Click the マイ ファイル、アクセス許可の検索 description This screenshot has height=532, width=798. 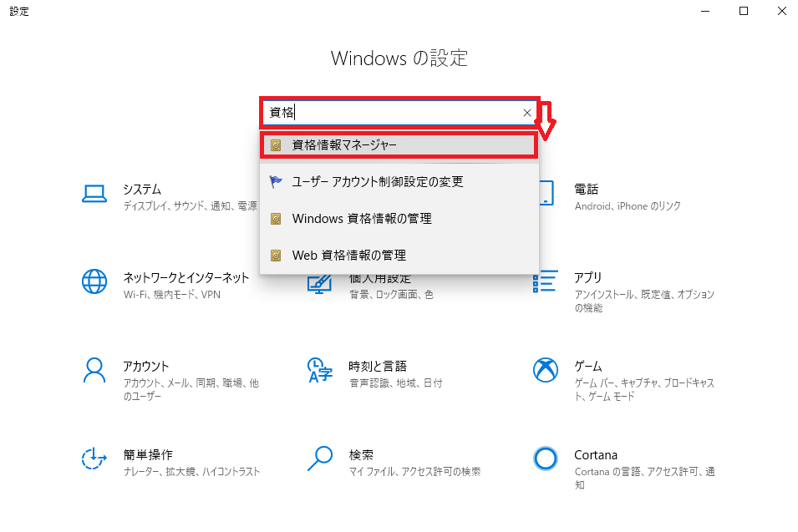(x=414, y=472)
